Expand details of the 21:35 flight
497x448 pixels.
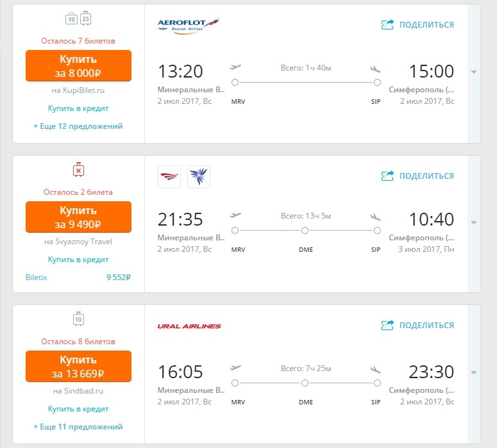pos(474,222)
